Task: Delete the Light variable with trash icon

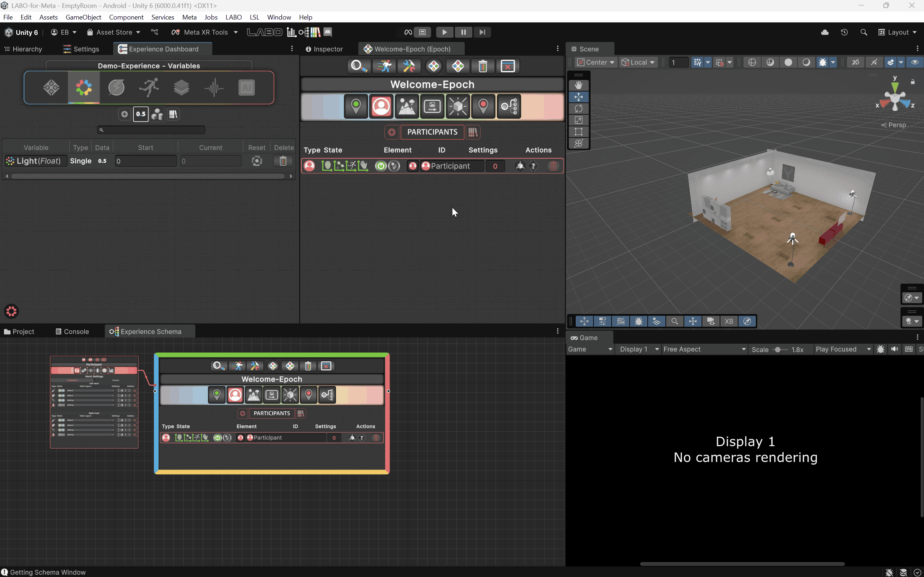Action: click(x=283, y=161)
